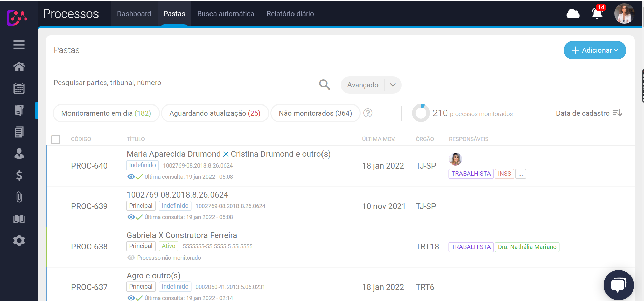Filter by Aguardando atualização (25)
This screenshot has height=301, width=644.
215,113
